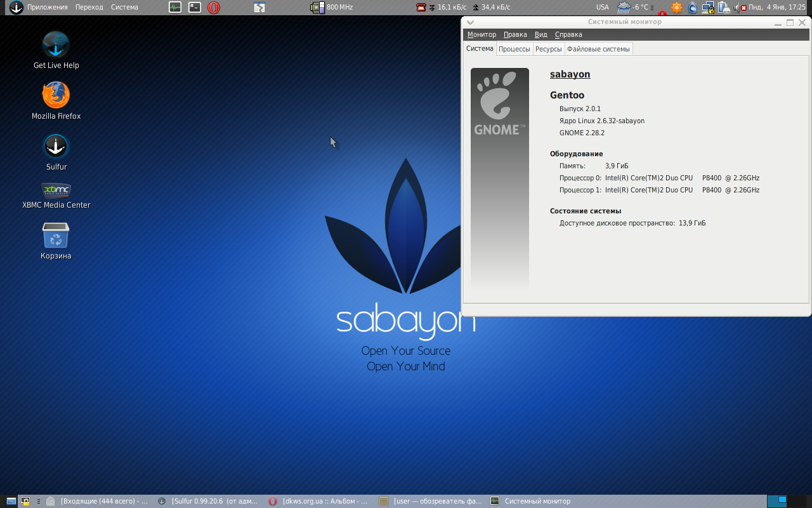
Task: Switch to the Sulfur 0.99.20.6 taskbar window
Action: (208, 501)
